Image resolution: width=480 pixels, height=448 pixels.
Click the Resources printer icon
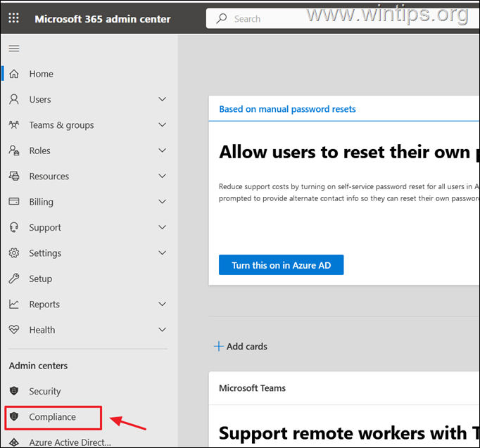point(14,176)
